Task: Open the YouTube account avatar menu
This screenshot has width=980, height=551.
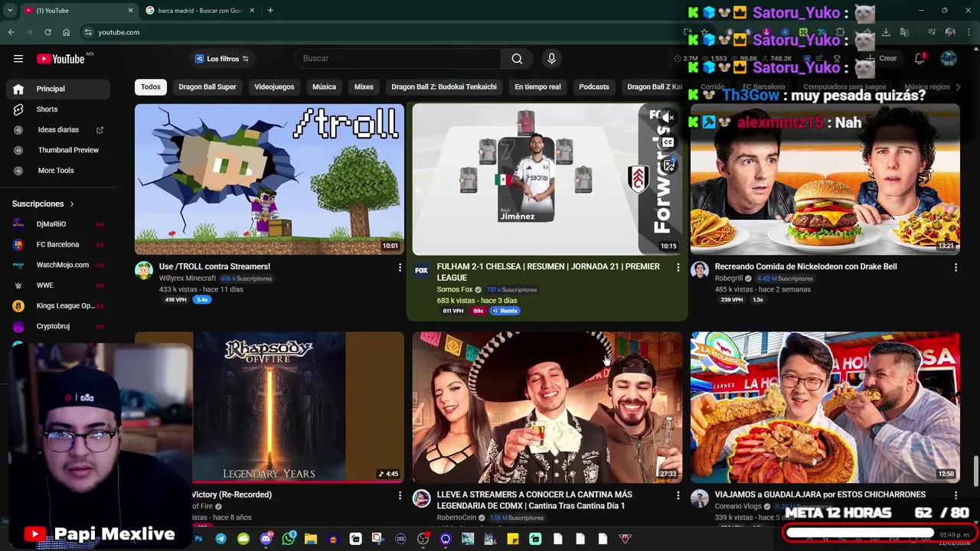Action: (x=949, y=59)
